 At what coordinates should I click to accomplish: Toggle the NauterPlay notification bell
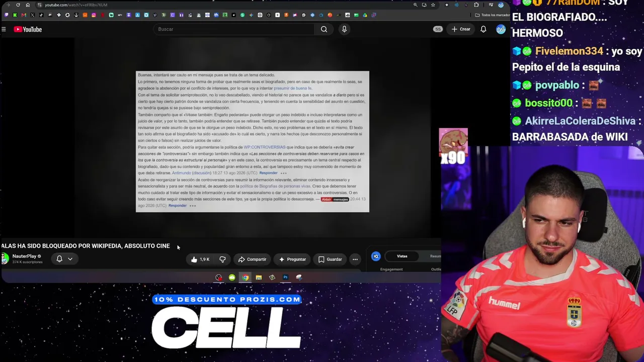59,259
